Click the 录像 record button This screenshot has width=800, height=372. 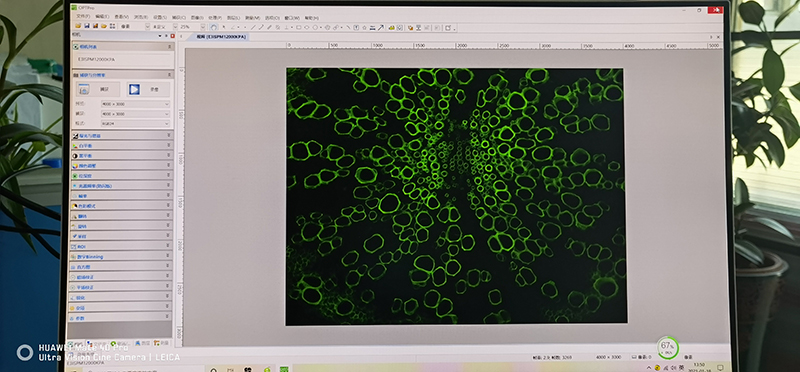pos(147,89)
